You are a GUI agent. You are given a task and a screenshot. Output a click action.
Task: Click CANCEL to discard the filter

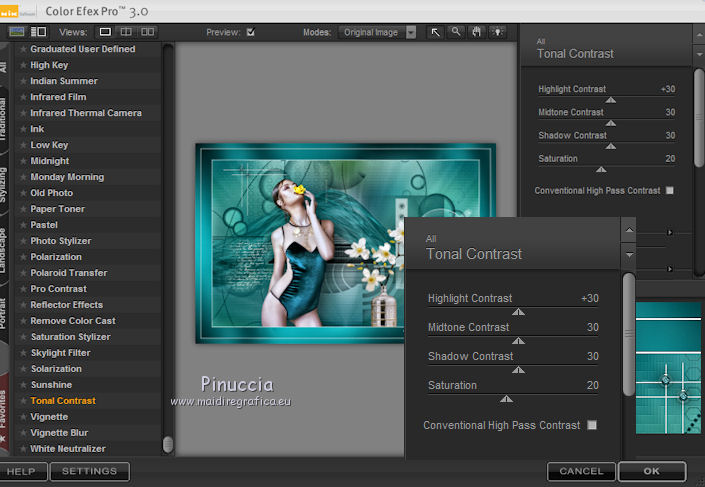(x=581, y=471)
